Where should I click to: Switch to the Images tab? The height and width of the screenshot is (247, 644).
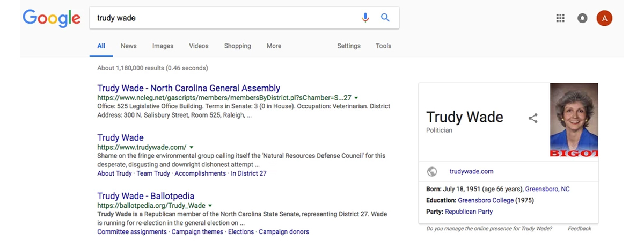pos(163,46)
